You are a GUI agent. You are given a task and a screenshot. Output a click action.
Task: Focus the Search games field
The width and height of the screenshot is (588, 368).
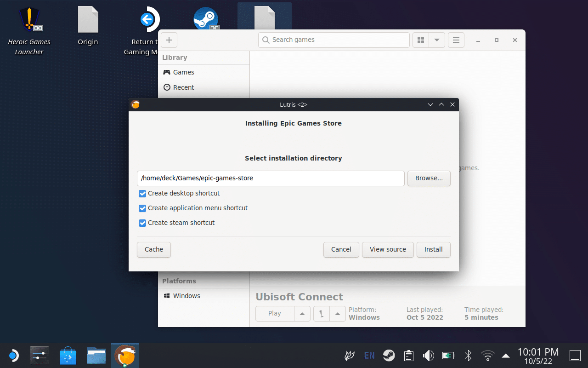point(334,40)
